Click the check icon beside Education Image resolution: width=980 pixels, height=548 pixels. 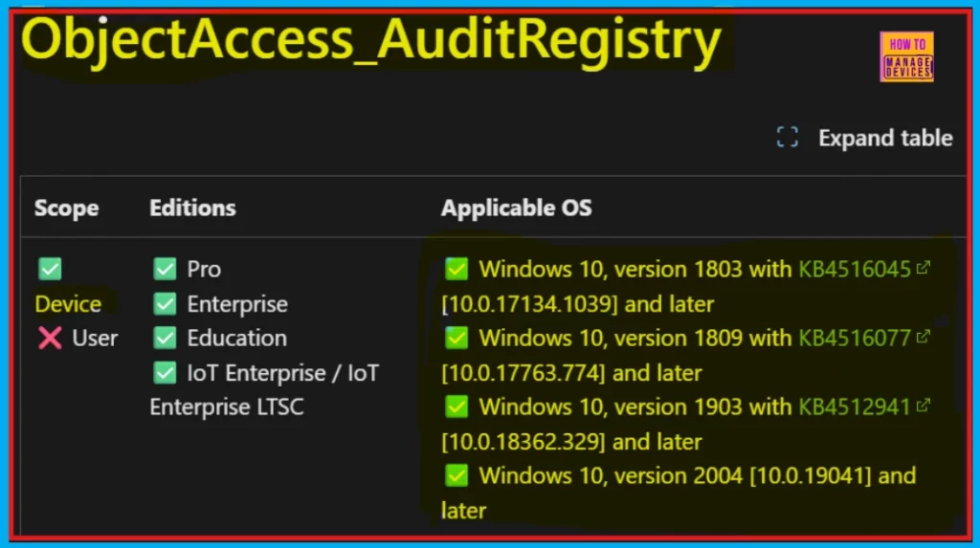[165, 338]
